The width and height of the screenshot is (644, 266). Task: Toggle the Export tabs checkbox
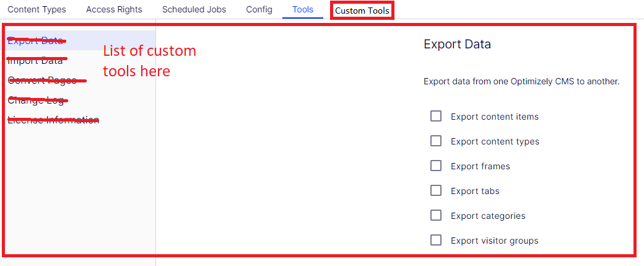click(x=436, y=190)
